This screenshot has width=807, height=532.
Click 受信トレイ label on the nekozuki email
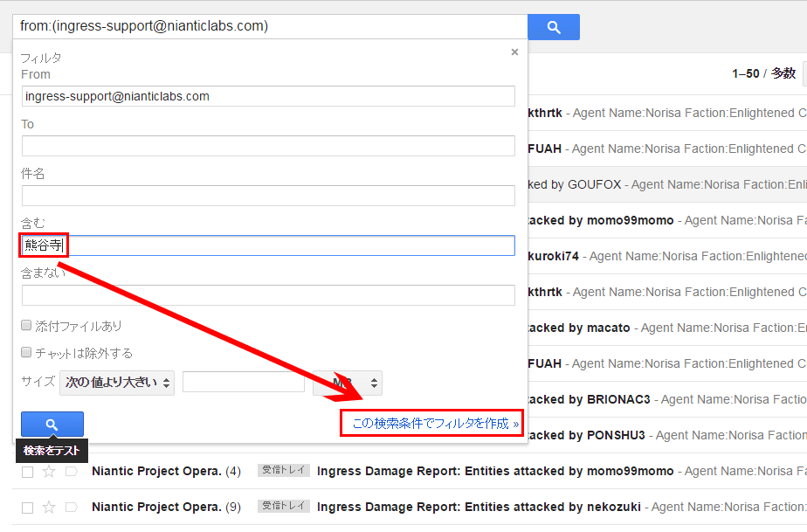pos(284,507)
